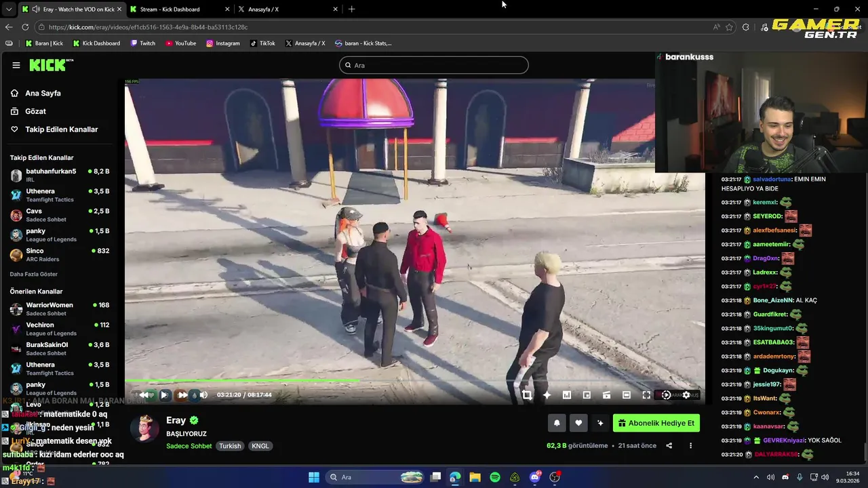Toggle notification bell for Eray
Image resolution: width=868 pixels, height=488 pixels.
[x=557, y=423]
